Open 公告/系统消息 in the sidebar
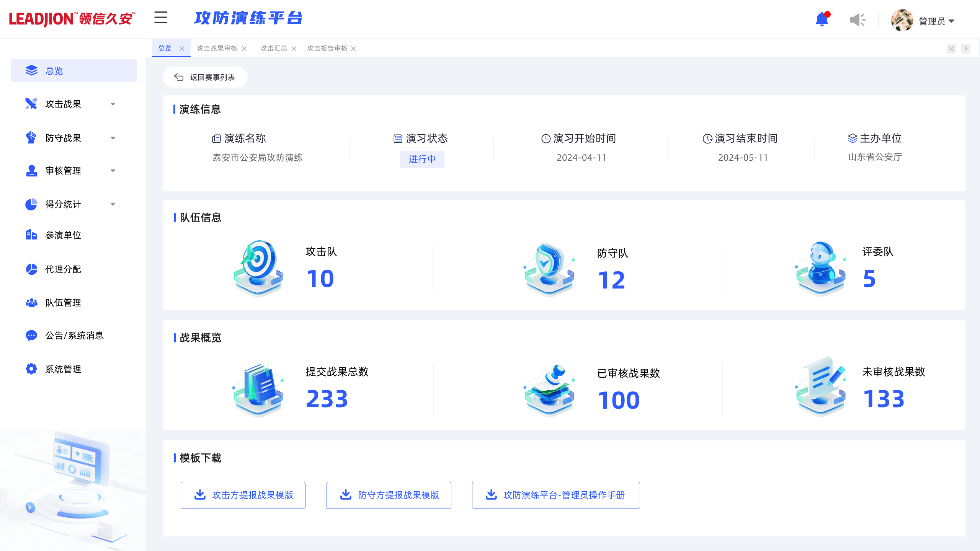This screenshot has width=980, height=551. point(74,336)
